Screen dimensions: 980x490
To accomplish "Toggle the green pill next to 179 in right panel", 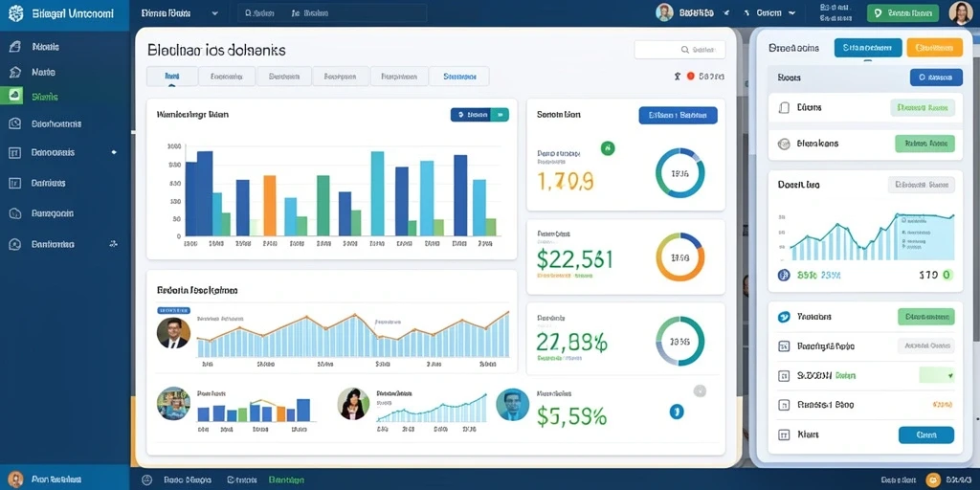I will [947, 275].
